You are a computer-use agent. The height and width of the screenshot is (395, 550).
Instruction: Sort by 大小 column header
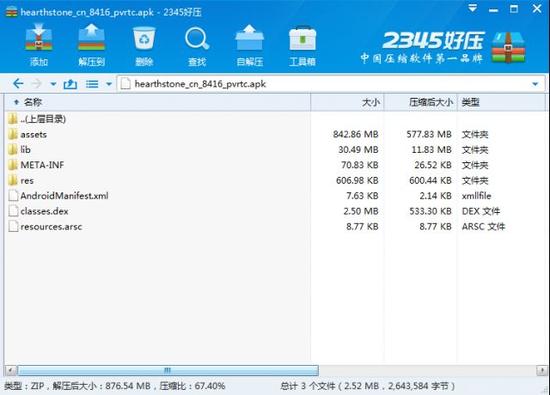347,102
